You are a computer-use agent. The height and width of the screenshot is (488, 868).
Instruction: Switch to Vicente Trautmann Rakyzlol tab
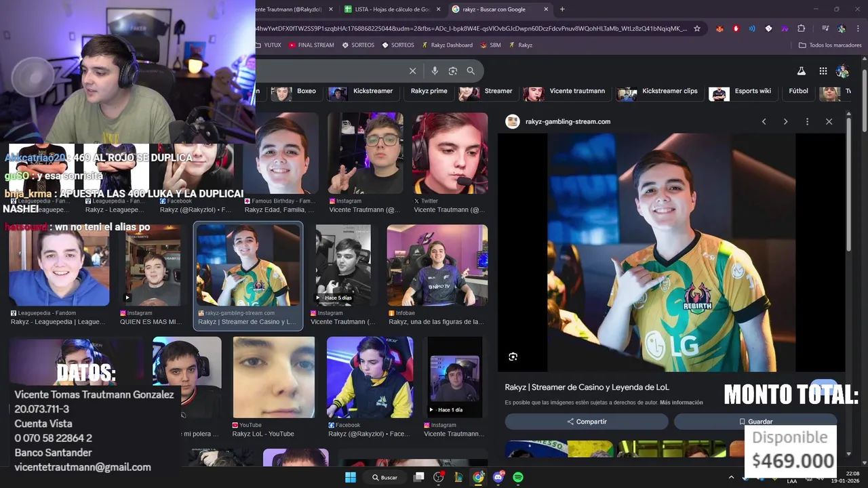click(x=295, y=9)
